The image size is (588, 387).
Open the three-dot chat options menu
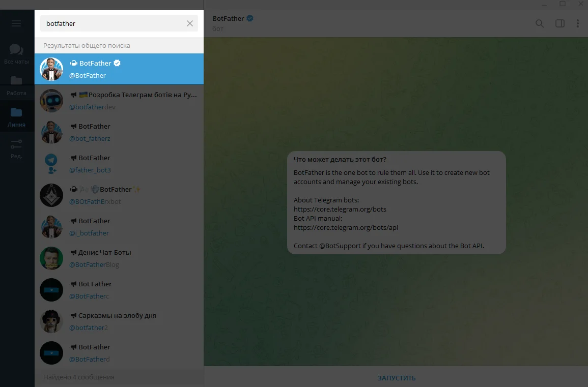(x=577, y=23)
